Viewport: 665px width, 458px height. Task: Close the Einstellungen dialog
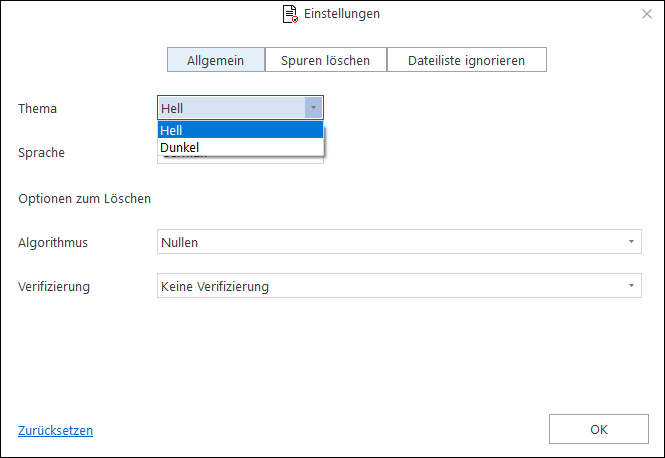pos(647,14)
